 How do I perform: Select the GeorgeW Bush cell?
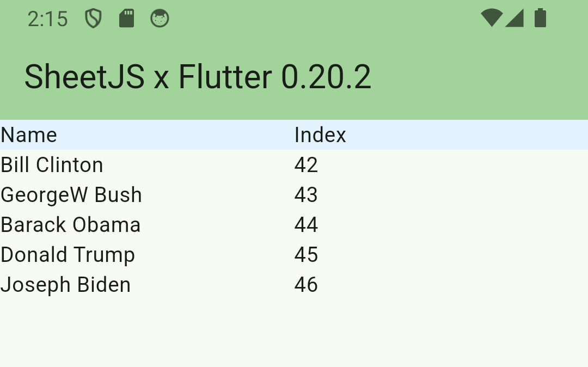pos(71,195)
